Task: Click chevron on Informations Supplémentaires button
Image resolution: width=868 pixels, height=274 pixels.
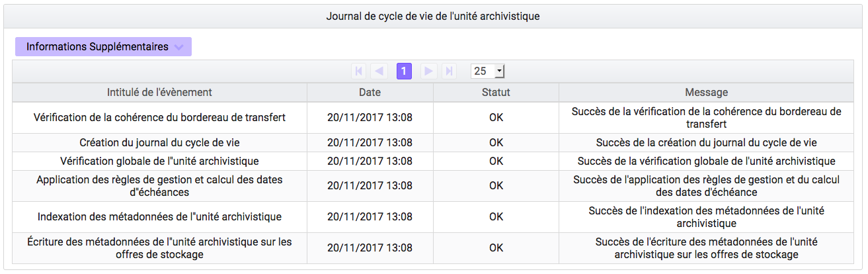Action: tap(178, 48)
